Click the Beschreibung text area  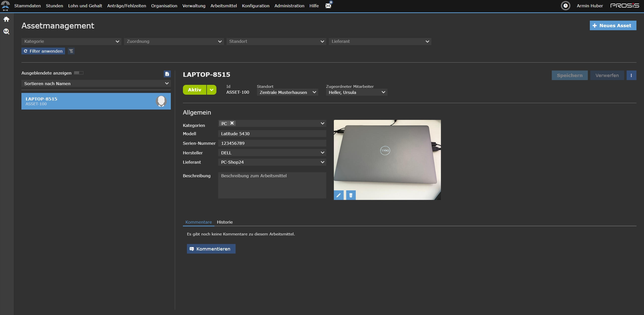coord(272,185)
